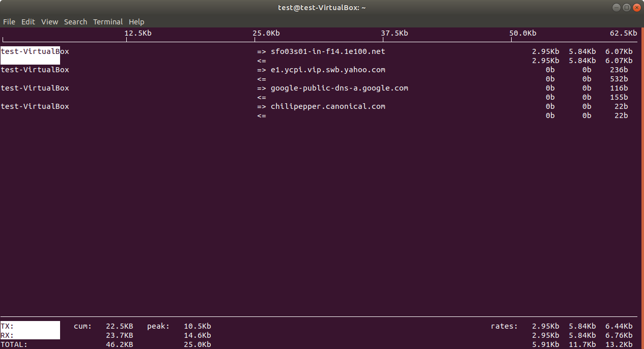Minimize the terminal window
Viewport: 644px width, 349px height.
click(617, 7)
